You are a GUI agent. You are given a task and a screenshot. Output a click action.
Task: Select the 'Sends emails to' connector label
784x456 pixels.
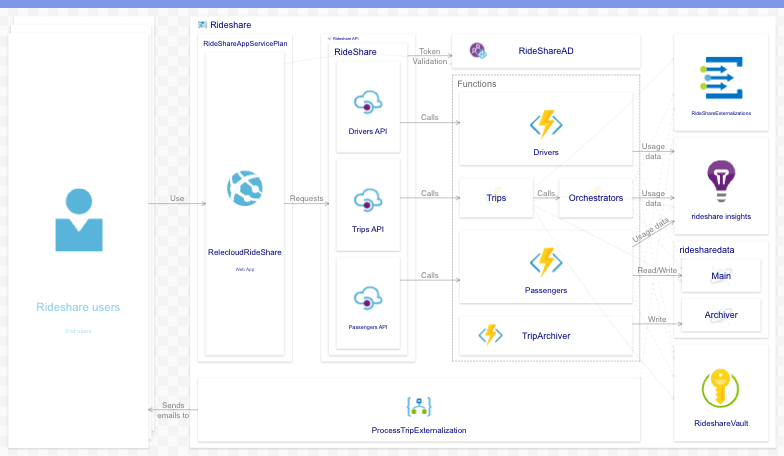tap(173, 410)
